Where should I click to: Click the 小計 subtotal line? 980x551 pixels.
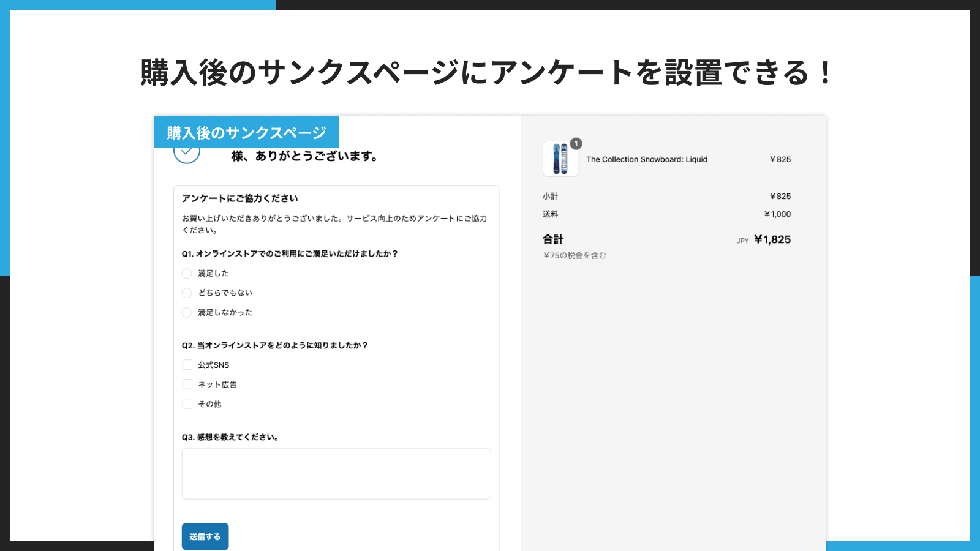pos(550,196)
